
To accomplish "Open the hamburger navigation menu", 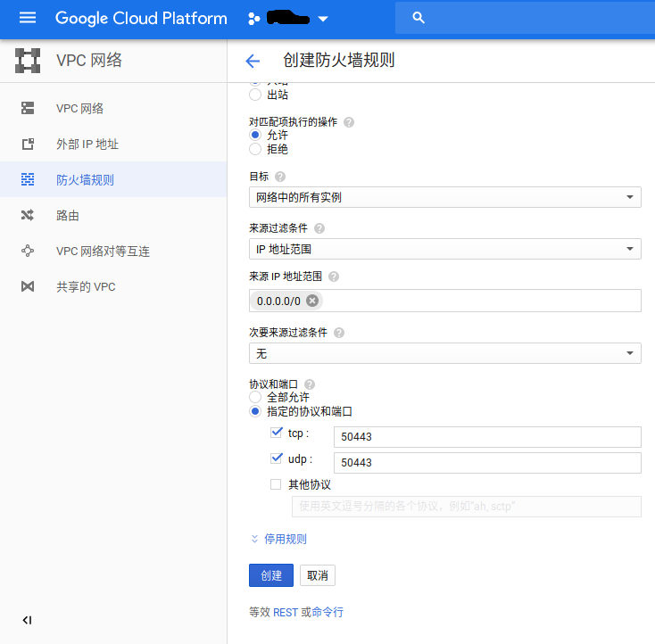I will 28,18.
